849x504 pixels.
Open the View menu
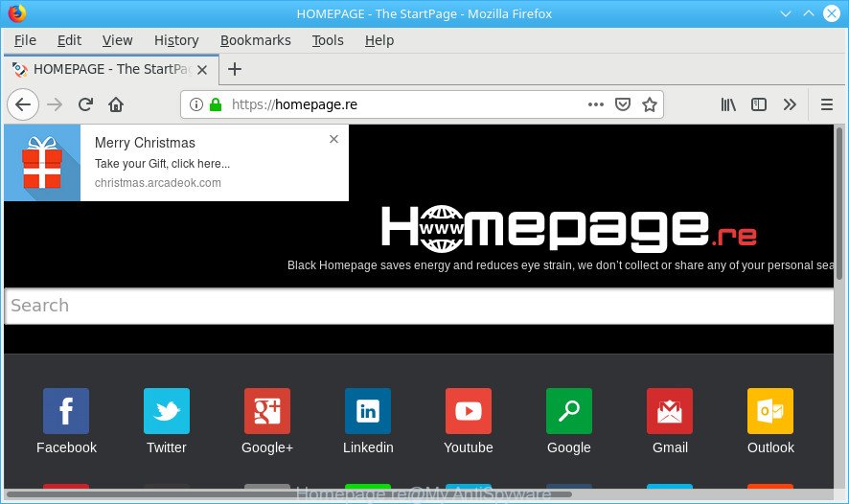point(117,40)
